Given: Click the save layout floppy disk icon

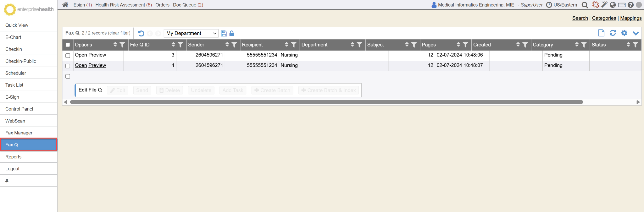Looking at the screenshot, I should [224, 33].
